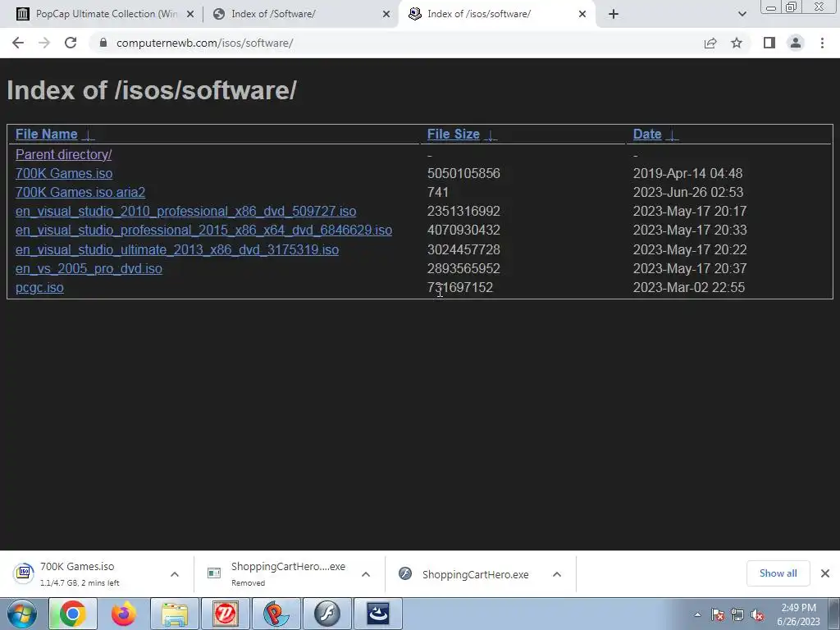Download 700K Games.iso
The image size is (840, 630).
tap(64, 174)
